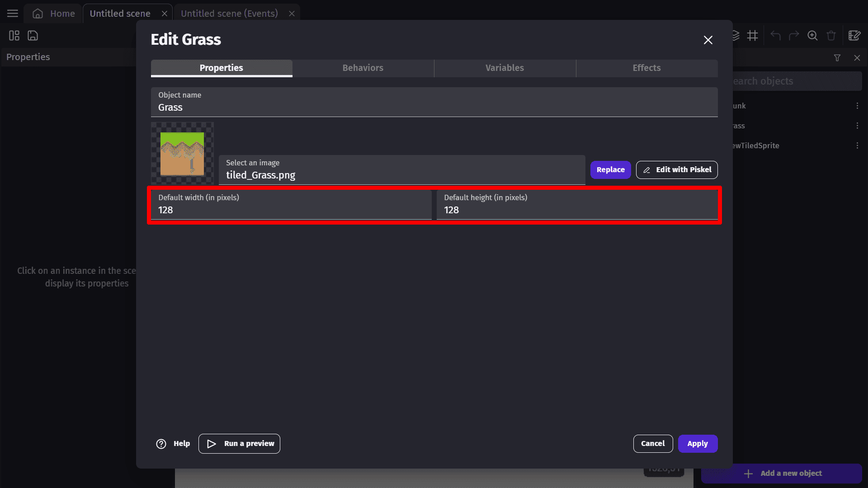
Task: Click the Replace image button
Action: coord(610,170)
